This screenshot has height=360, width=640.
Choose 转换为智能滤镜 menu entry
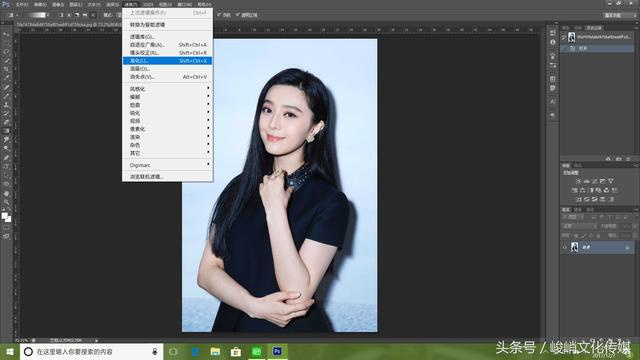pyautogui.click(x=167, y=24)
